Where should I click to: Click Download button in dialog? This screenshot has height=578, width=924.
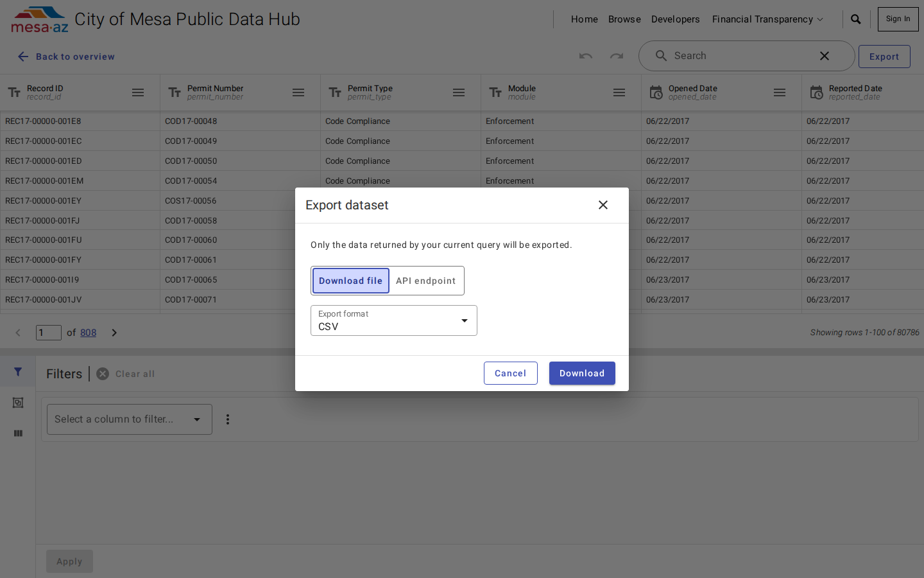pyautogui.click(x=582, y=373)
